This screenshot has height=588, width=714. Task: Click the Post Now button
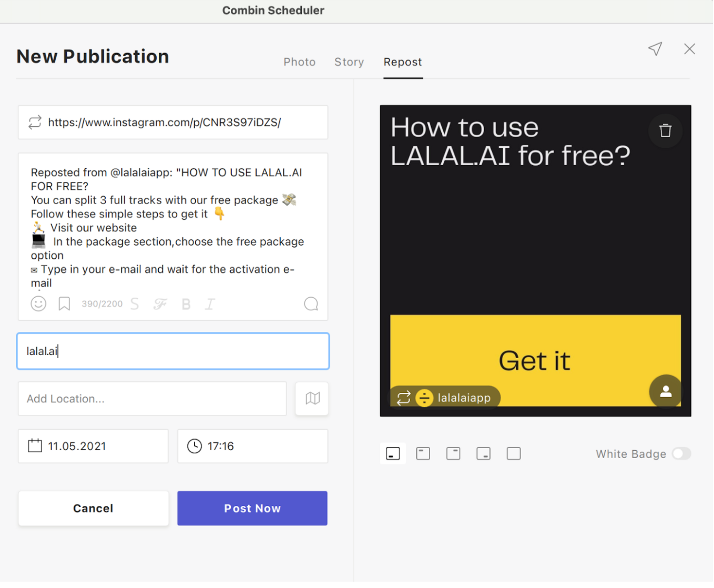(252, 509)
